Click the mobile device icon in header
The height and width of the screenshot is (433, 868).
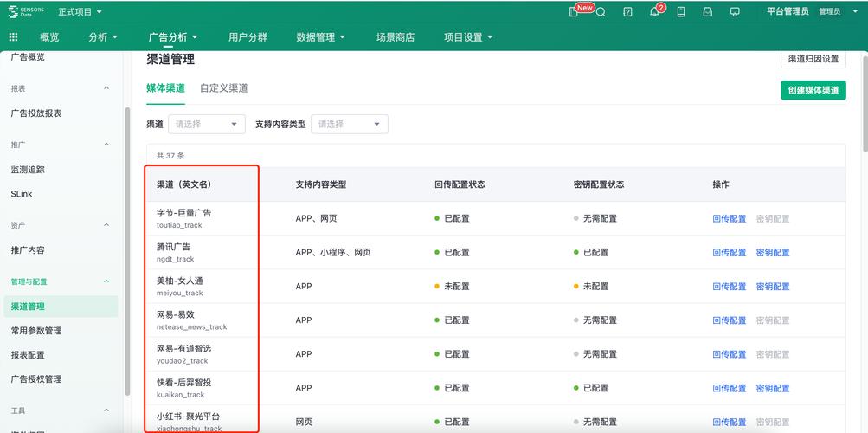[x=681, y=11]
